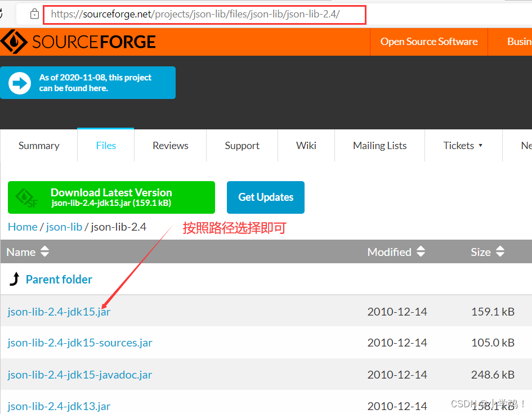Download json-lib-2.4-jdk13.jar file

click(59, 406)
